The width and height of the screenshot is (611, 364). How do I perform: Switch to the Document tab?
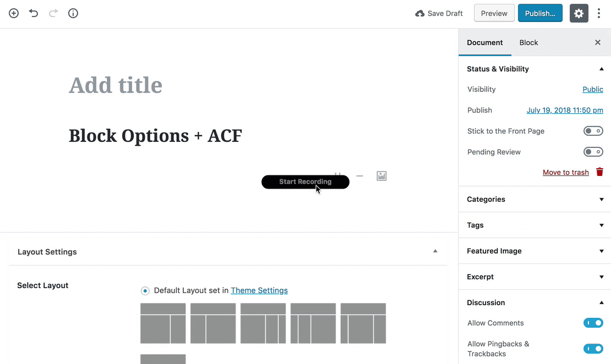click(485, 42)
